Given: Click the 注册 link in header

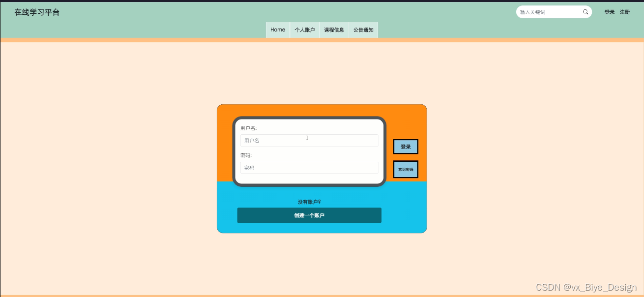Looking at the screenshot, I should [x=625, y=12].
